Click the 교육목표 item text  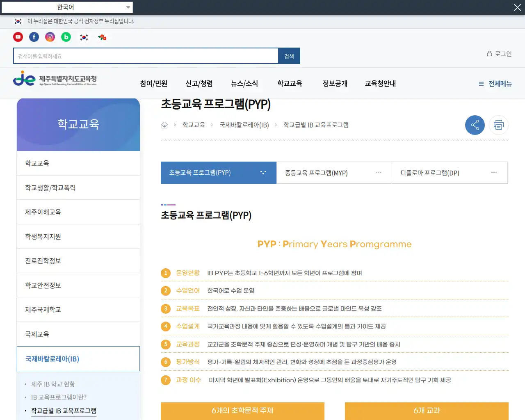[x=188, y=308]
